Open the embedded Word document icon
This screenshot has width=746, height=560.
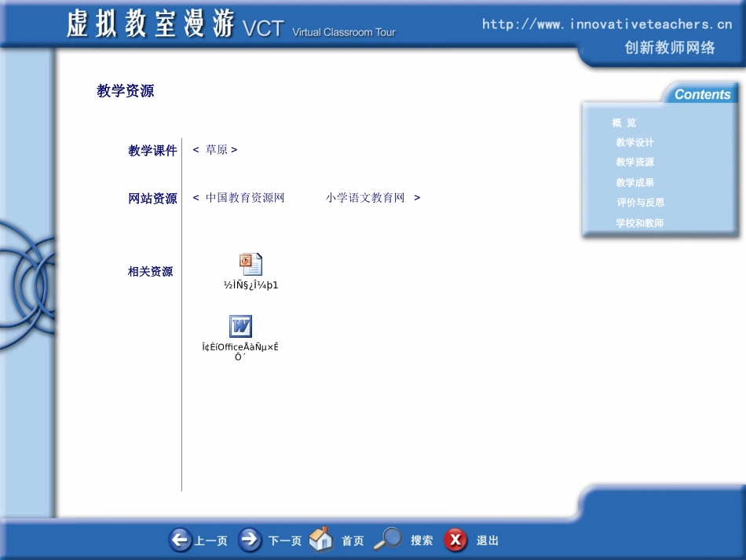click(x=240, y=327)
